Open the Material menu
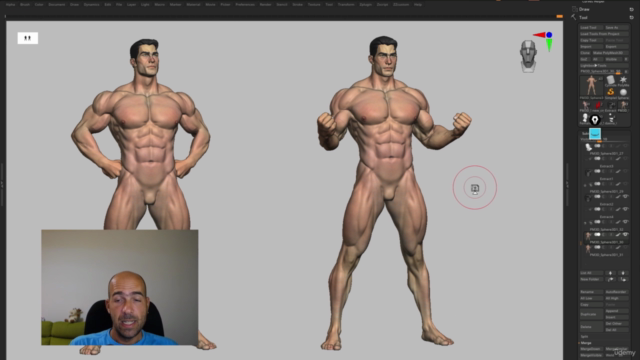Viewport: 640px width, 360px height. click(x=193, y=4)
